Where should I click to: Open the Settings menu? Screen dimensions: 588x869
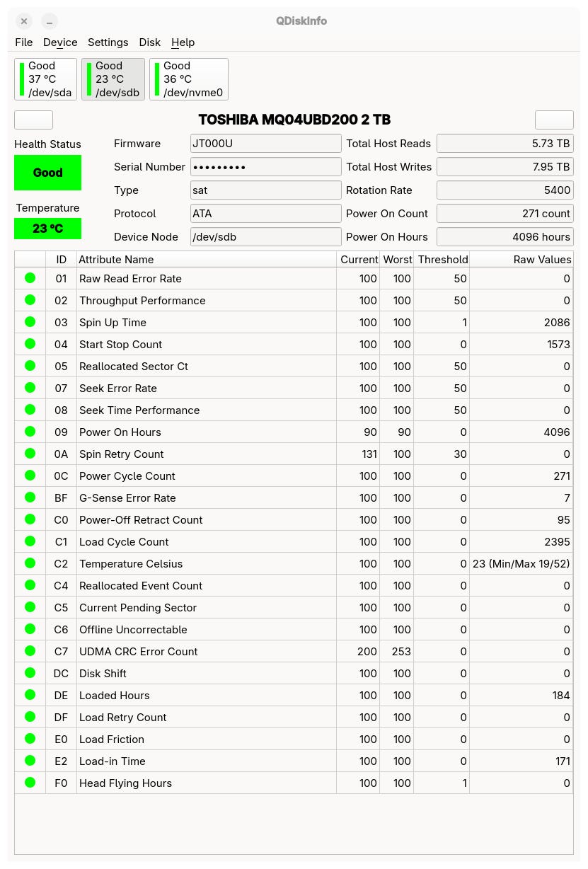(108, 42)
